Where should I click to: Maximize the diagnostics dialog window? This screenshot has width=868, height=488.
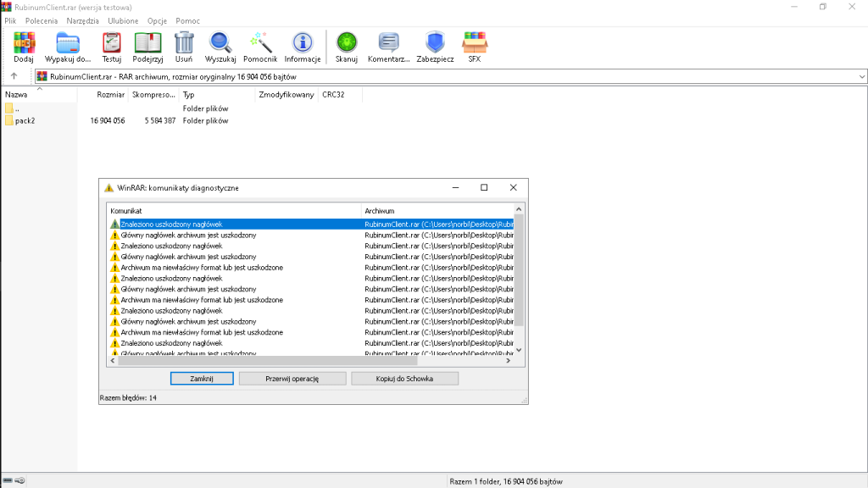[484, 187]
